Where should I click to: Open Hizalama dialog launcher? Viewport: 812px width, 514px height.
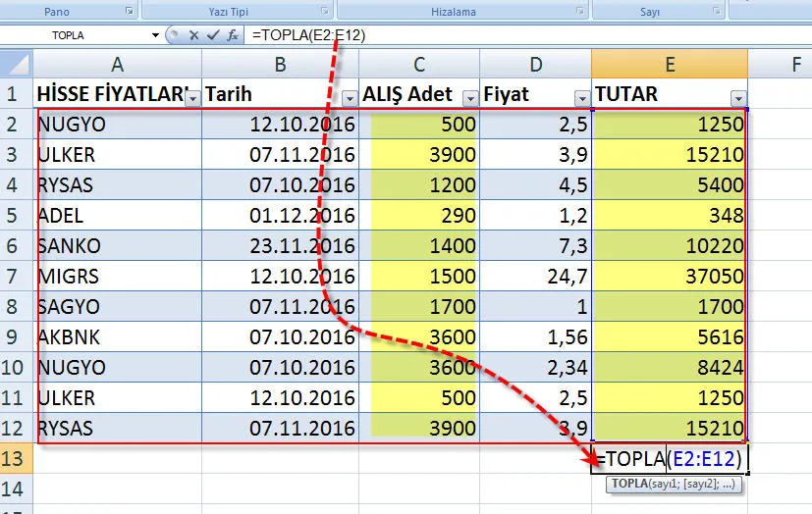coord(580,12)
